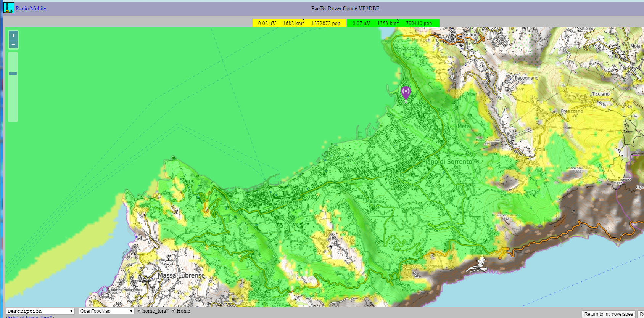Click the Arola map label

pos(539,149)
